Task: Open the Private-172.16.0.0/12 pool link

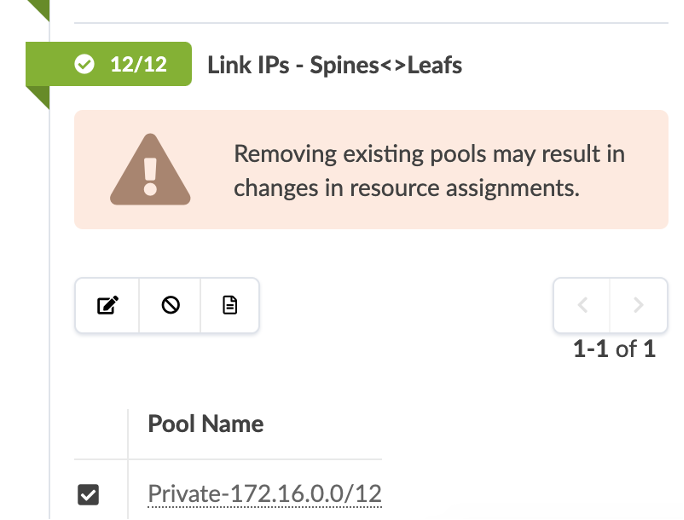Action: click(264, 494)
